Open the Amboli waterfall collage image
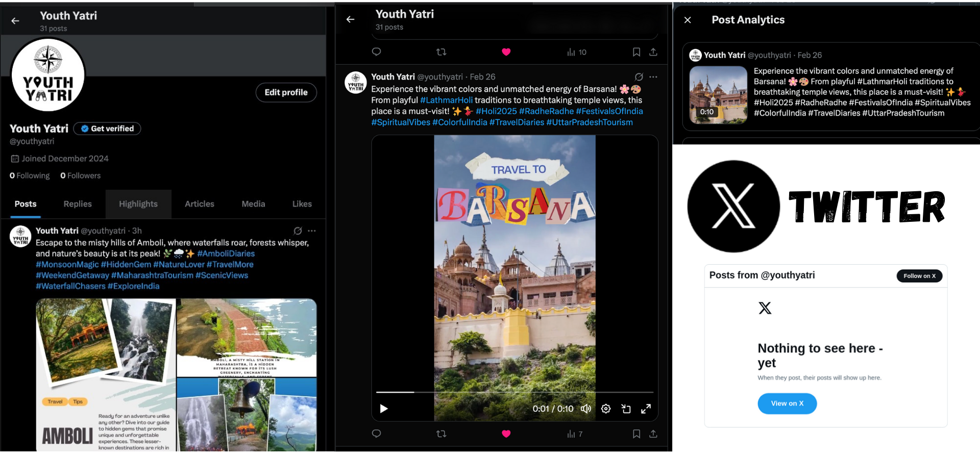Image resolution: width=980 pixels, height=459 pixels. pyautogui.click(x=106, y=375)
